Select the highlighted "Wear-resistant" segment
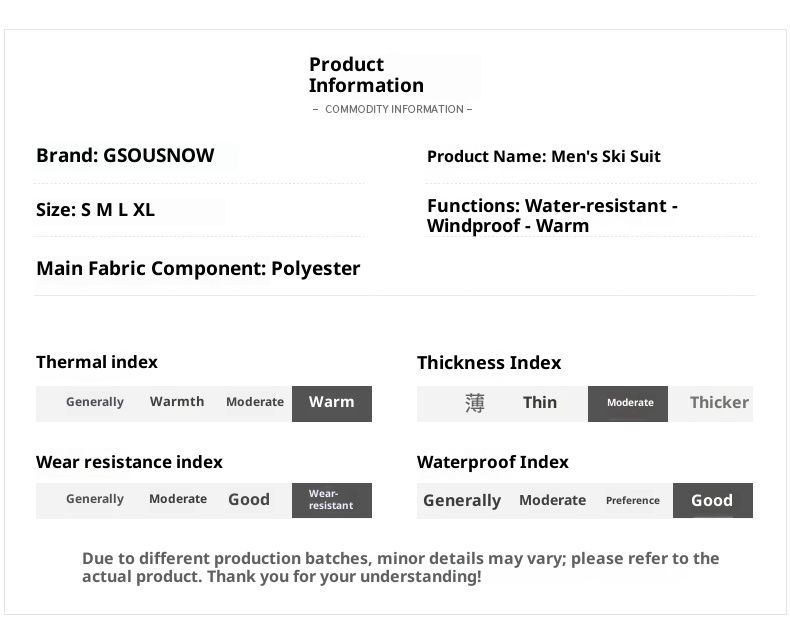The height and width of the screenshot is (627, 790). [331, 500]
